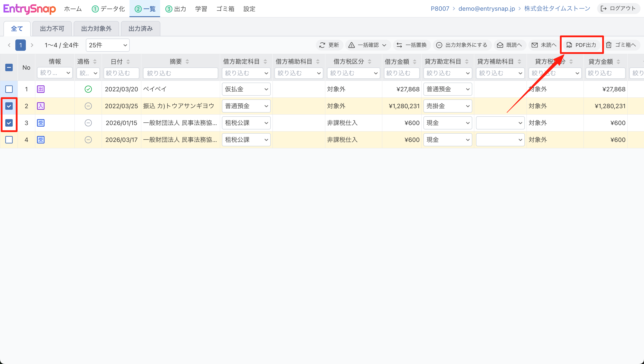
Task: Go to next page arrow
Action: (32, 45)
